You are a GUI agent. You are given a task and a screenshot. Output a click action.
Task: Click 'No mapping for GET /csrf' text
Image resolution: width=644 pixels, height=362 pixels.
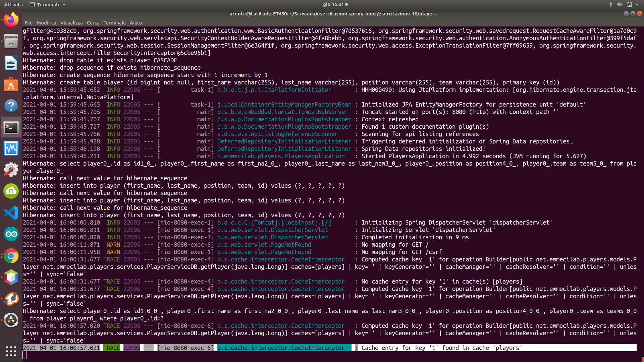point(402,252)
